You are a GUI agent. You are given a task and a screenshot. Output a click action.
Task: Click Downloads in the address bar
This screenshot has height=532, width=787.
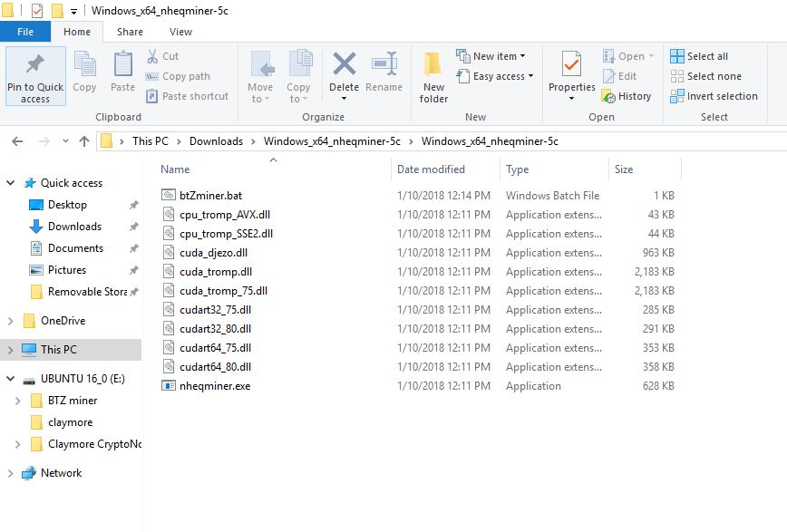216,141
